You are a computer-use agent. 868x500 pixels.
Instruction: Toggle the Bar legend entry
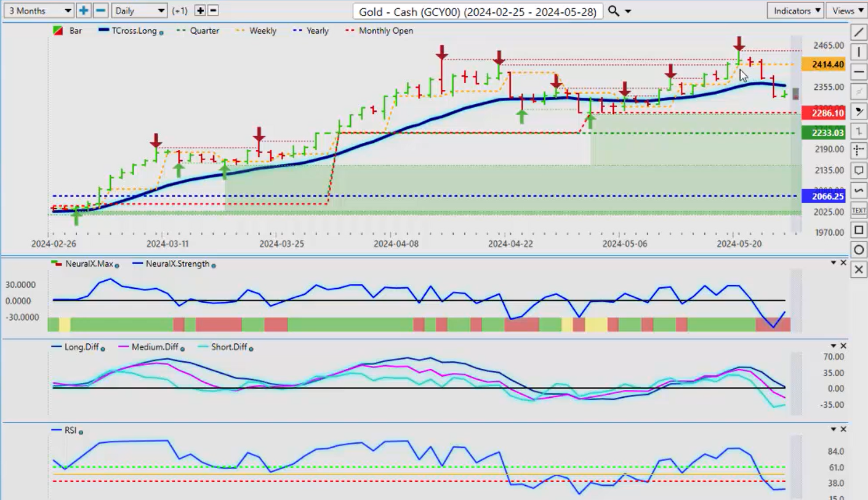tap(68, 30)
